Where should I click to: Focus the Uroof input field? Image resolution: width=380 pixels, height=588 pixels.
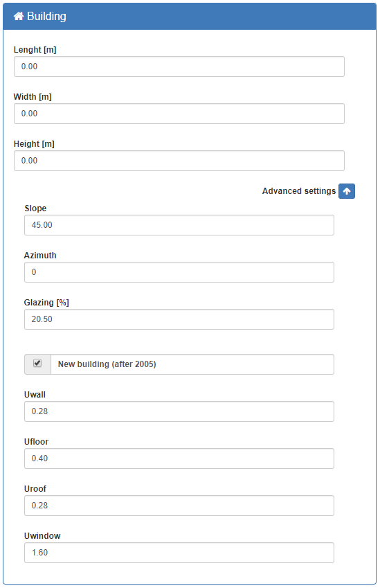click(179, 506)
